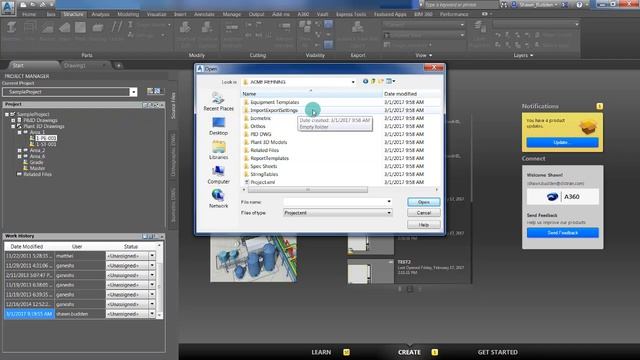
Task: Expand the Area_6 tree node
Action: point(19,156)
